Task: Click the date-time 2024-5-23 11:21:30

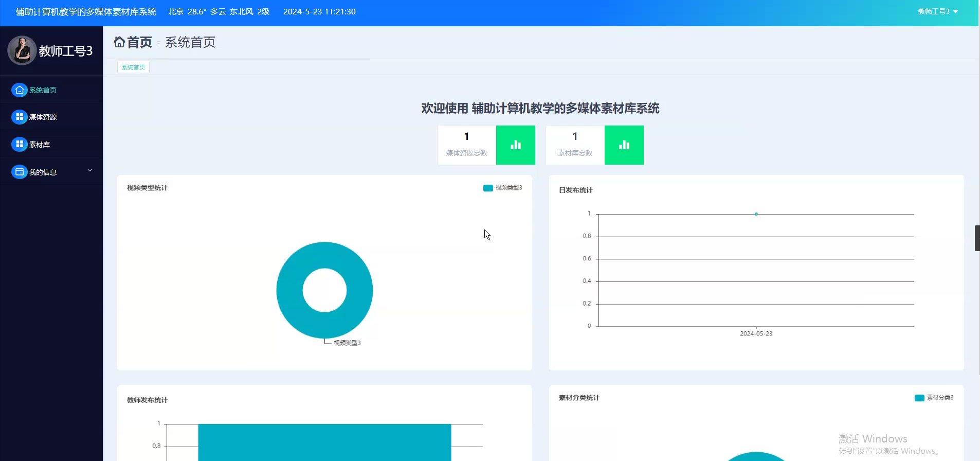Action: pyautogui.click(x=319, y=12)
